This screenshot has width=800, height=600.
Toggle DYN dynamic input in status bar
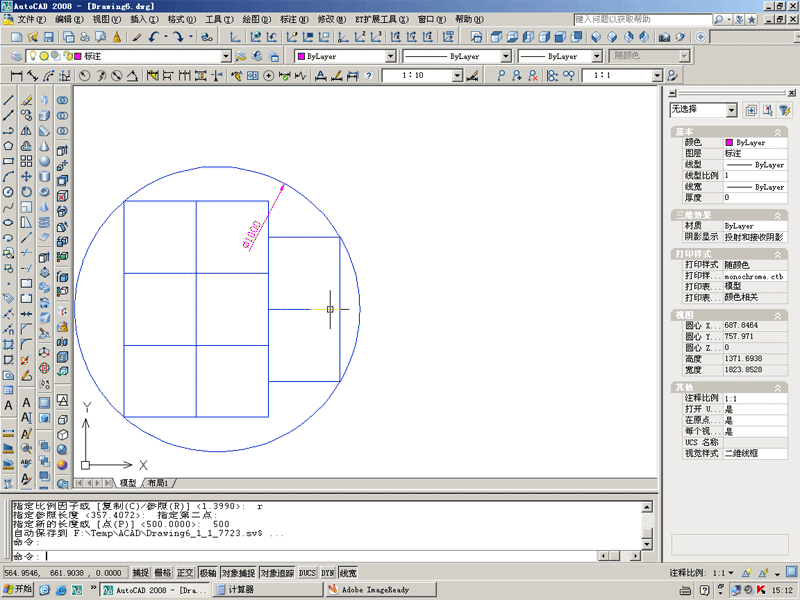point(328,573)
